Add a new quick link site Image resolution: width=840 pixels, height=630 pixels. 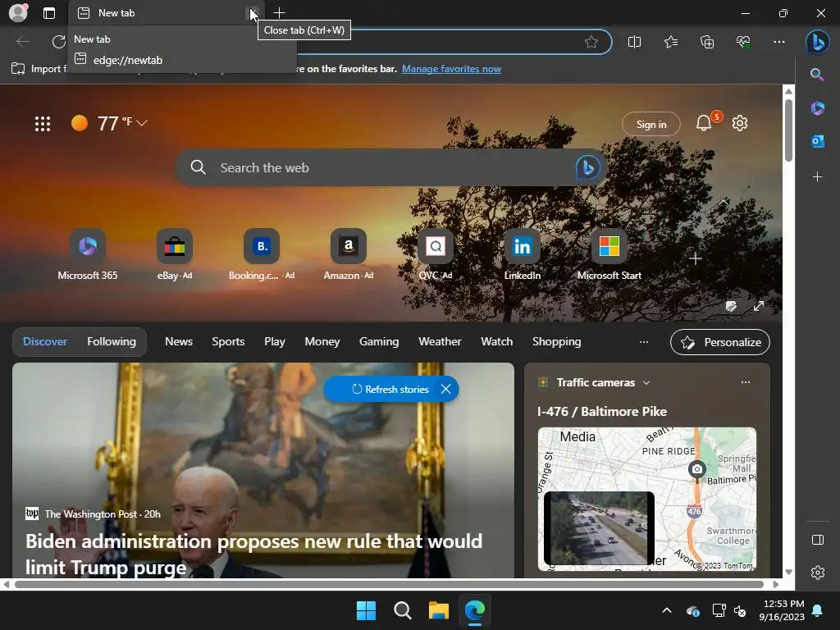[696, 258]
